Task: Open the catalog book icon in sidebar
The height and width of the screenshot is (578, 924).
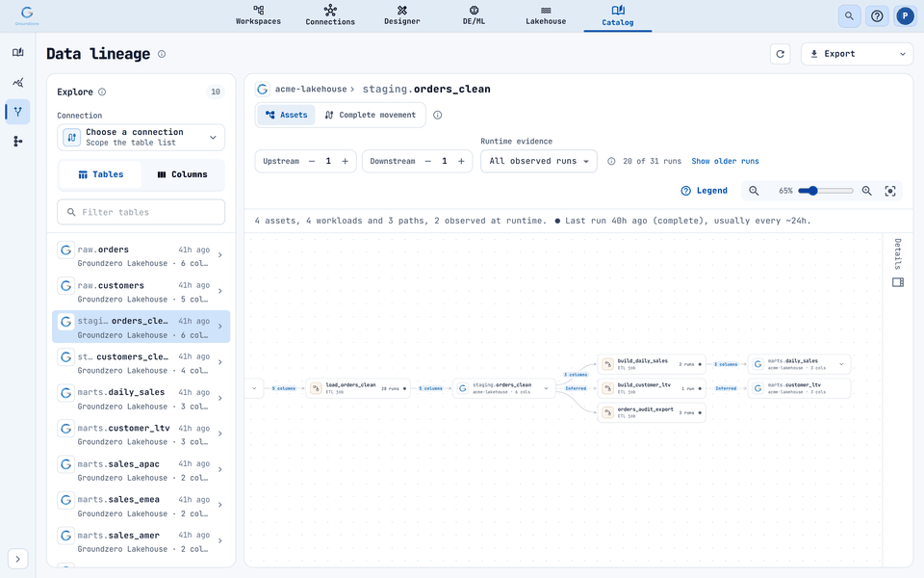Action: click(17, 52)
